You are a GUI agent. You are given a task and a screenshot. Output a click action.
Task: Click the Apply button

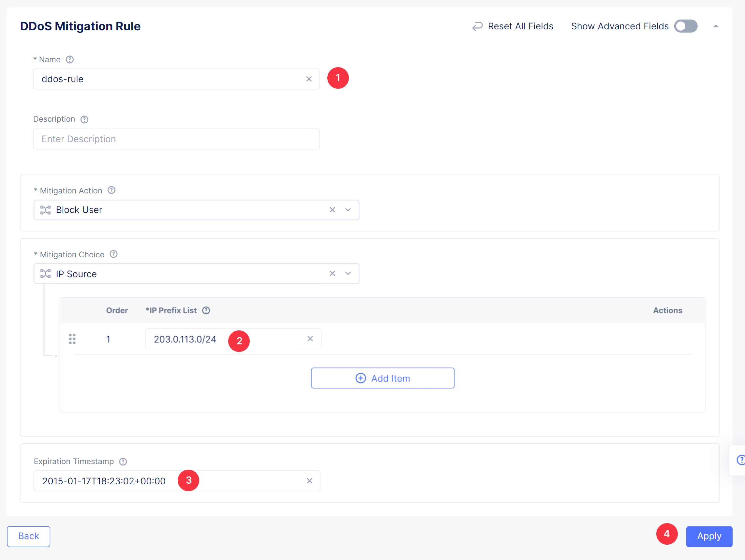coord(709,536)
